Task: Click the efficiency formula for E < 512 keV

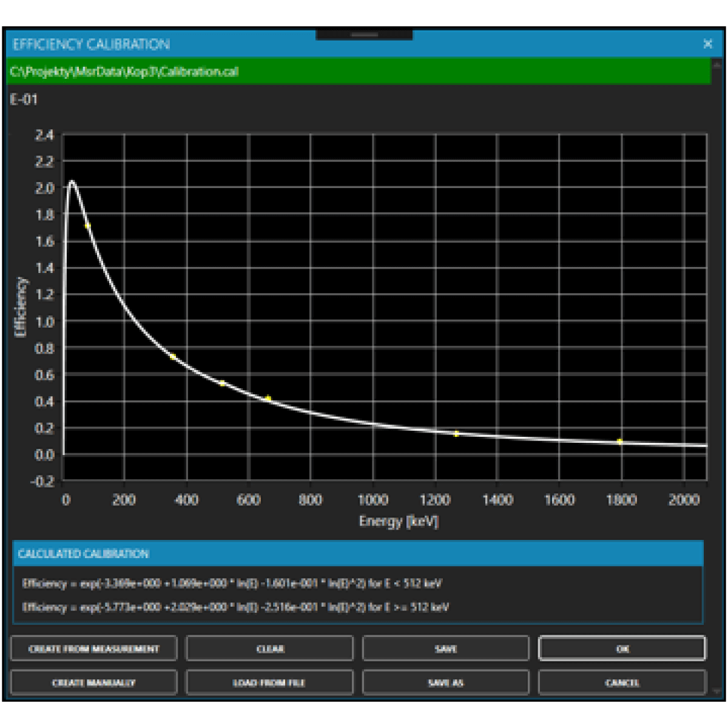Action: coord(232,584)
